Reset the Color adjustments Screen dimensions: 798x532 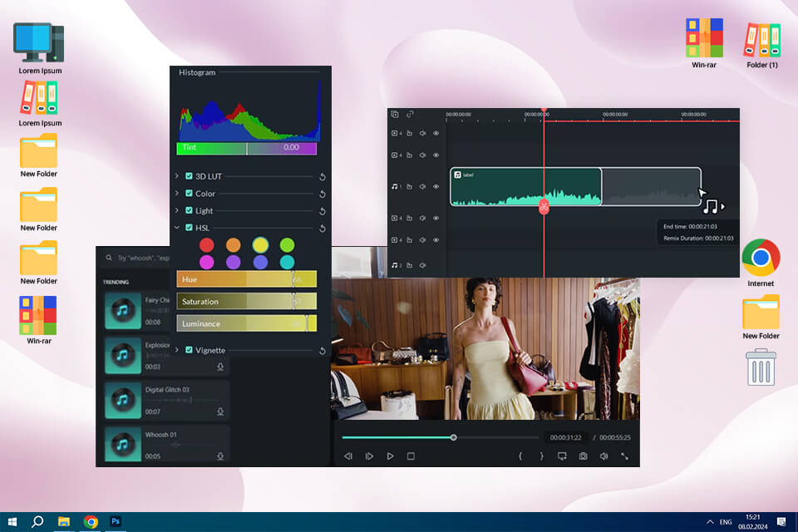(323, 195)
